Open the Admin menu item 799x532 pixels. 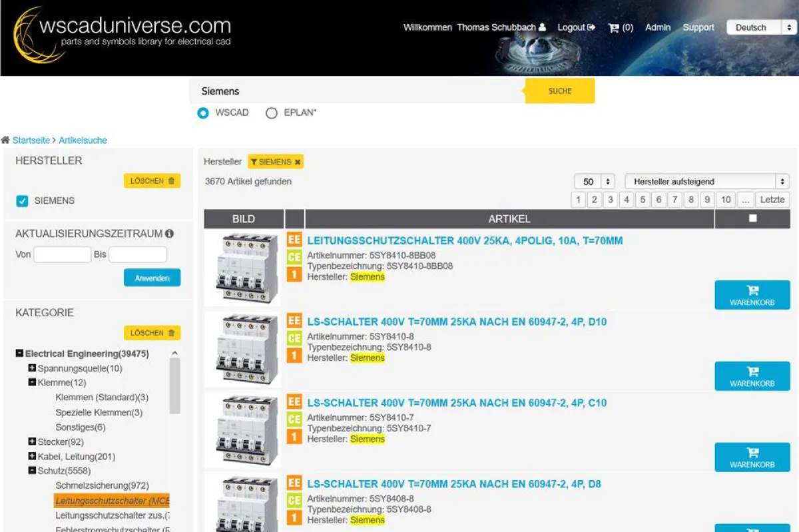(x=658, y=28)
